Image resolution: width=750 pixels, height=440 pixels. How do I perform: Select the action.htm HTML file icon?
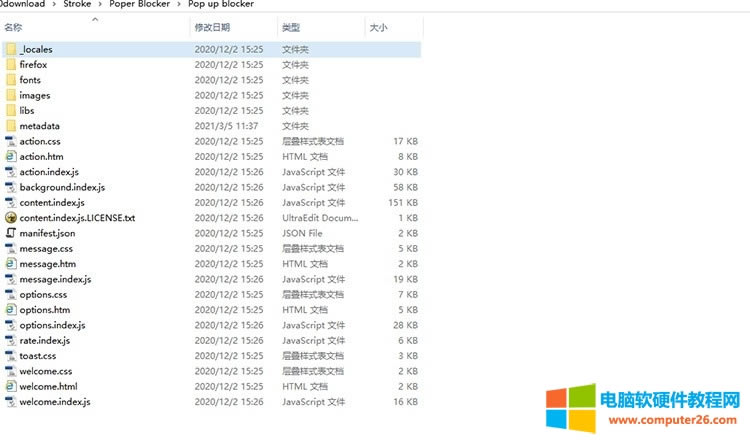(11, 157)
